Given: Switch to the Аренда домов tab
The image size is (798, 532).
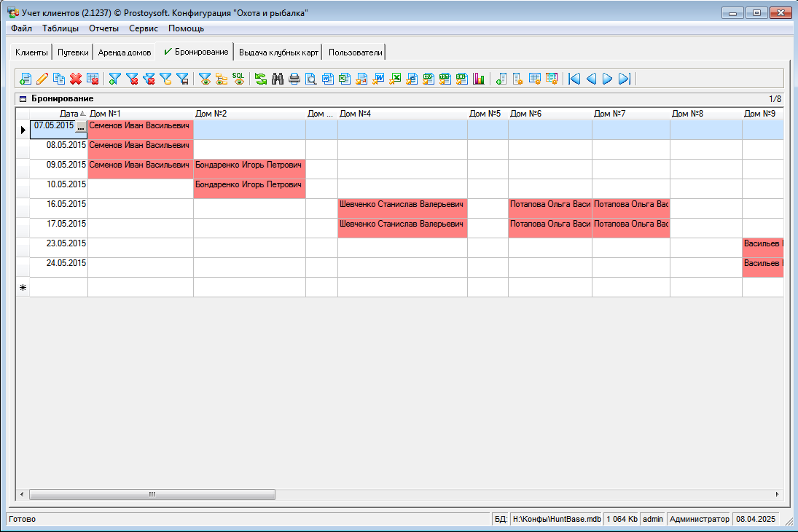Looking at the screenshot, I should (x=125, y=52).
